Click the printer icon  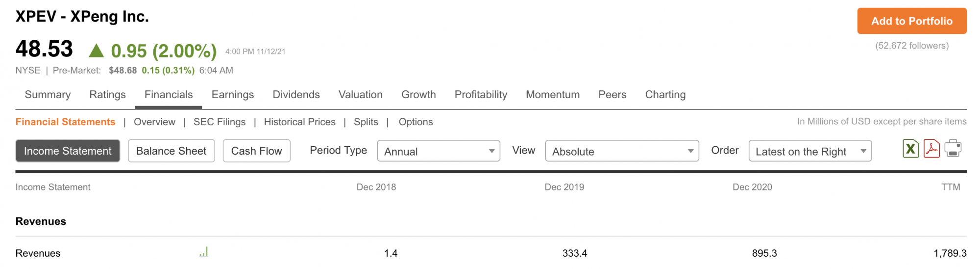953,148
